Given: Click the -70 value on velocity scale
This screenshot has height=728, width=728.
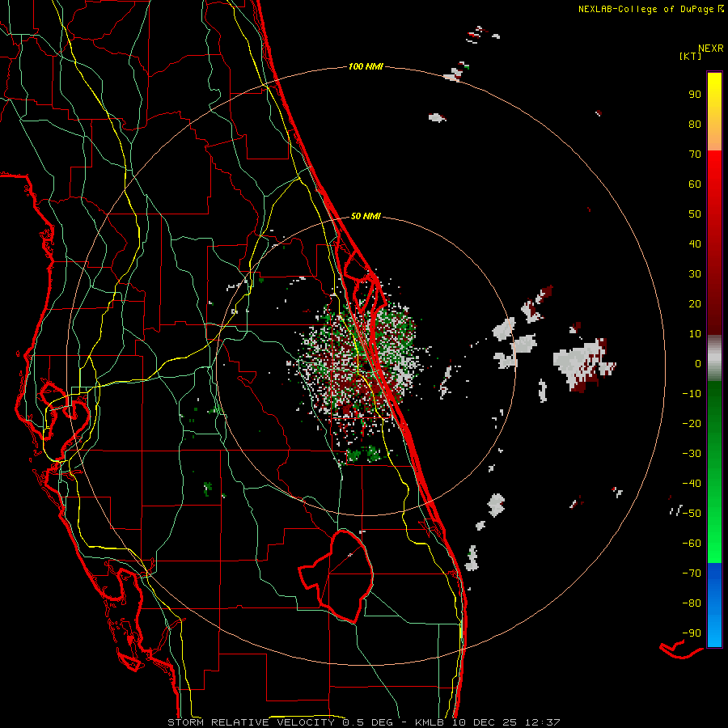Looking at the screenshot, I should coord(692,574).
